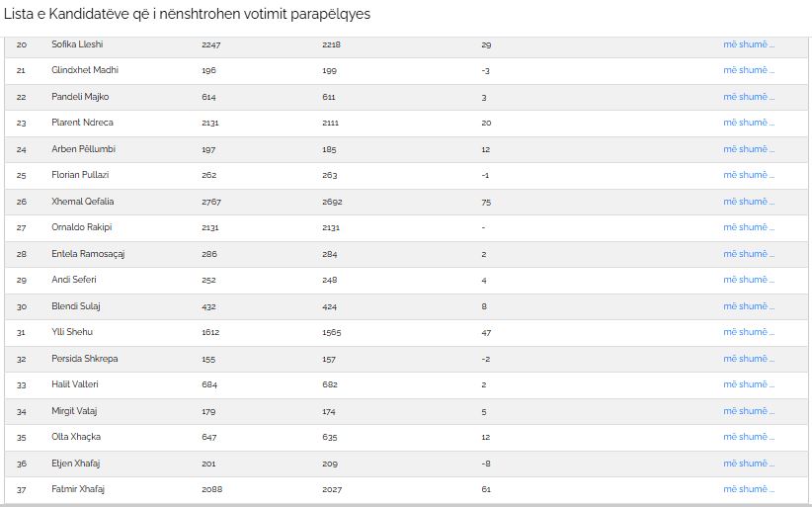
Task: View more details for Arben Pëllumbi
Action: click(x=749, y=149)
